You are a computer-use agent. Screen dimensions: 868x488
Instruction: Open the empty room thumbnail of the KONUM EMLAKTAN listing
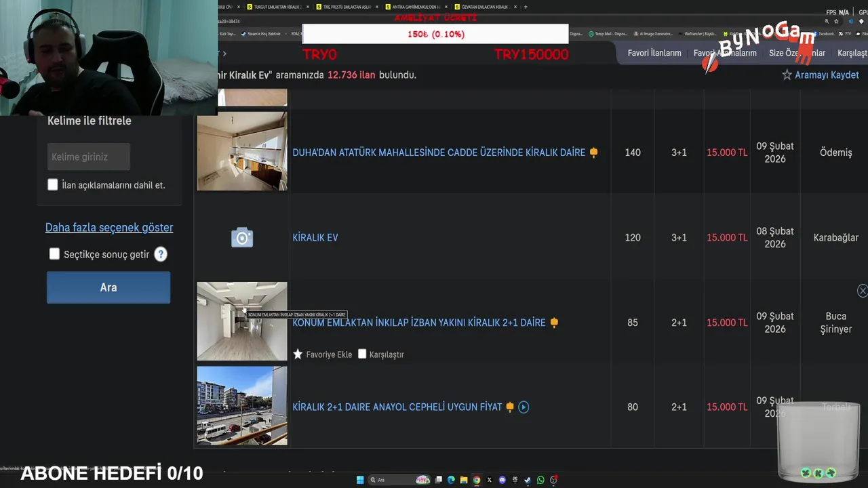coord(242,321)
